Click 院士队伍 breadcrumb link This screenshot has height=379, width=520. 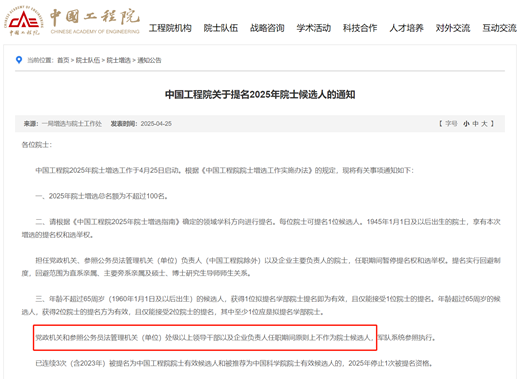click(x=88, y=60)
